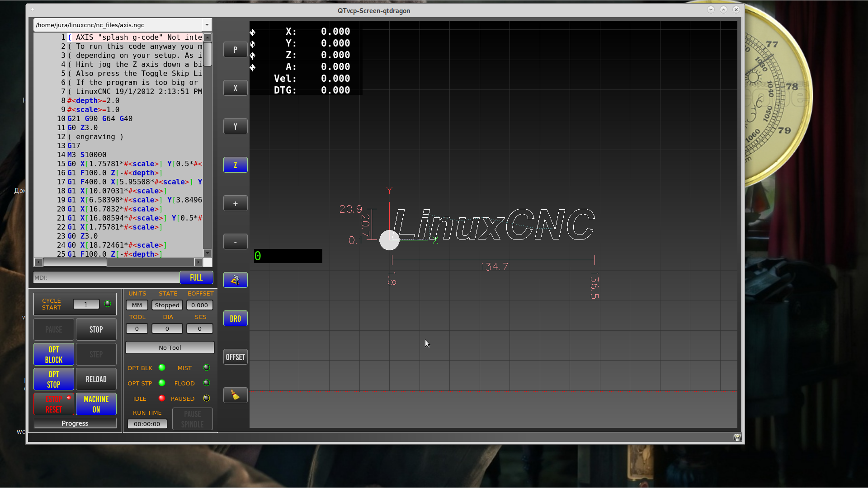The image size is (868, 488).
Task: Click the IDLE red LED
Action: tap(162, 399)
